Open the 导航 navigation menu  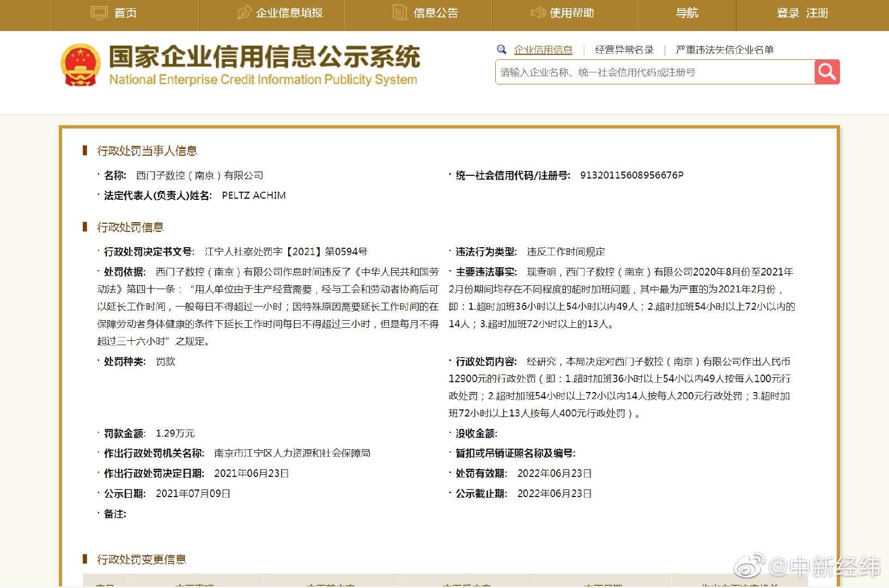click(x=686, y=13)
